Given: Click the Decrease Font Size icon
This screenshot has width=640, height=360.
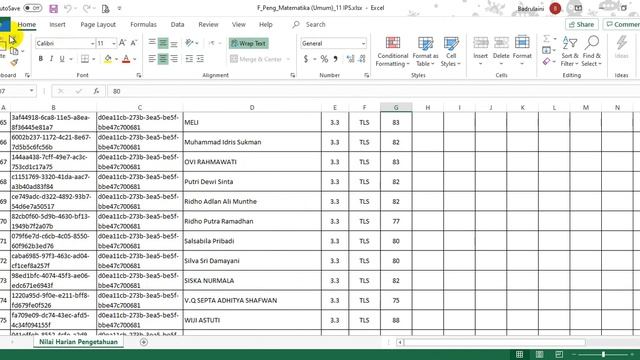Looking at the screenshot, I should tap(133, 43).
